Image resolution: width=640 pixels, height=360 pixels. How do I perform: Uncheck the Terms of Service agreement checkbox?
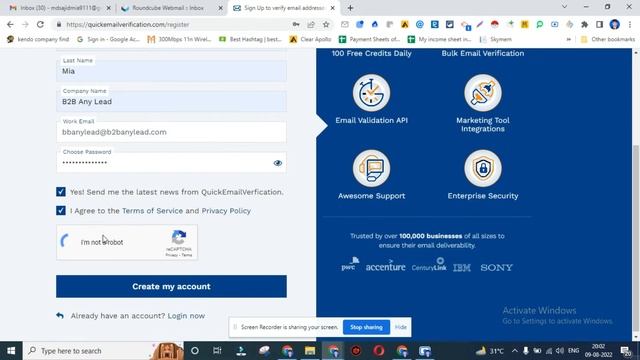point(61,211)
